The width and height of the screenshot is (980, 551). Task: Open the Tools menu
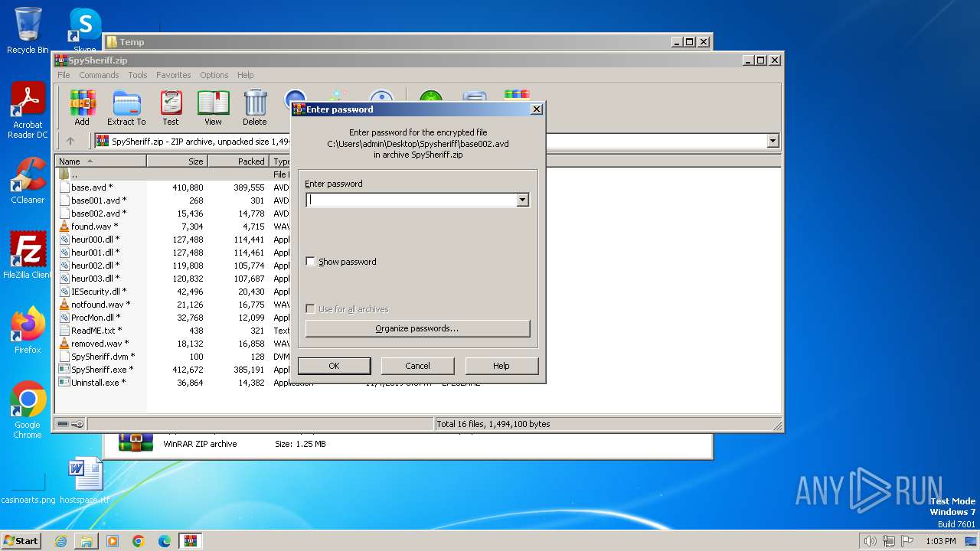click(x=138, y=75)
